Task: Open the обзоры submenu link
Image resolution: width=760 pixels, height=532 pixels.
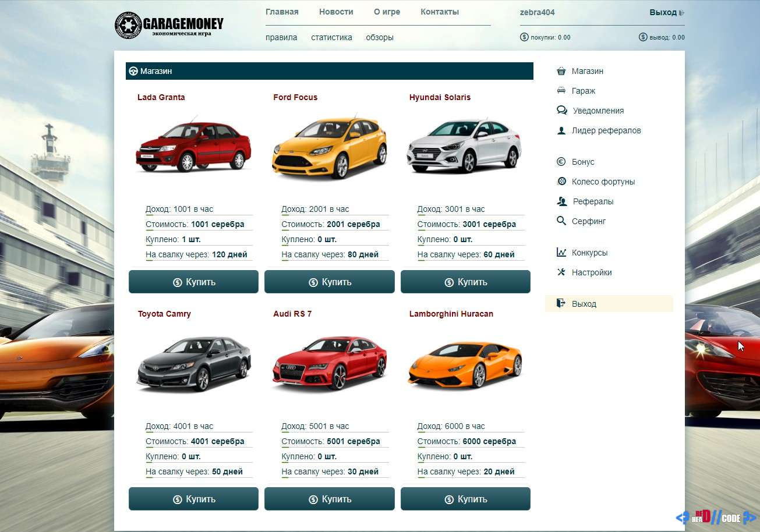Action: (x=380, y=37)
